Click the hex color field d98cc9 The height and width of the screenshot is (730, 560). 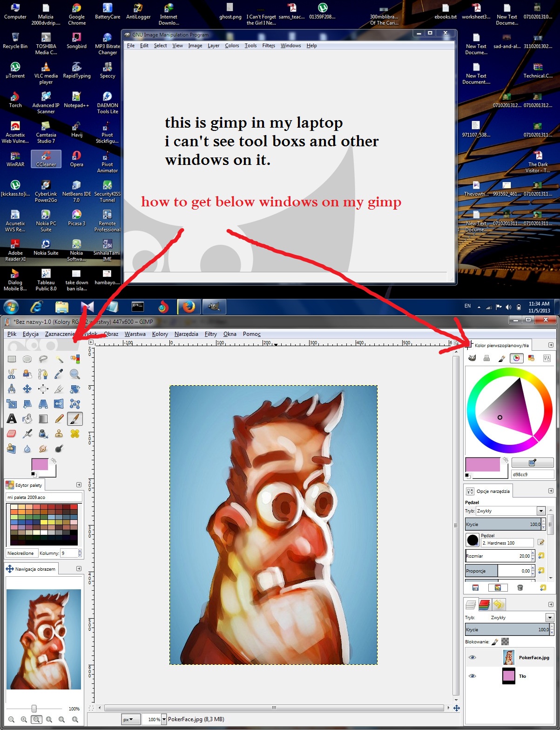[533, 474]
